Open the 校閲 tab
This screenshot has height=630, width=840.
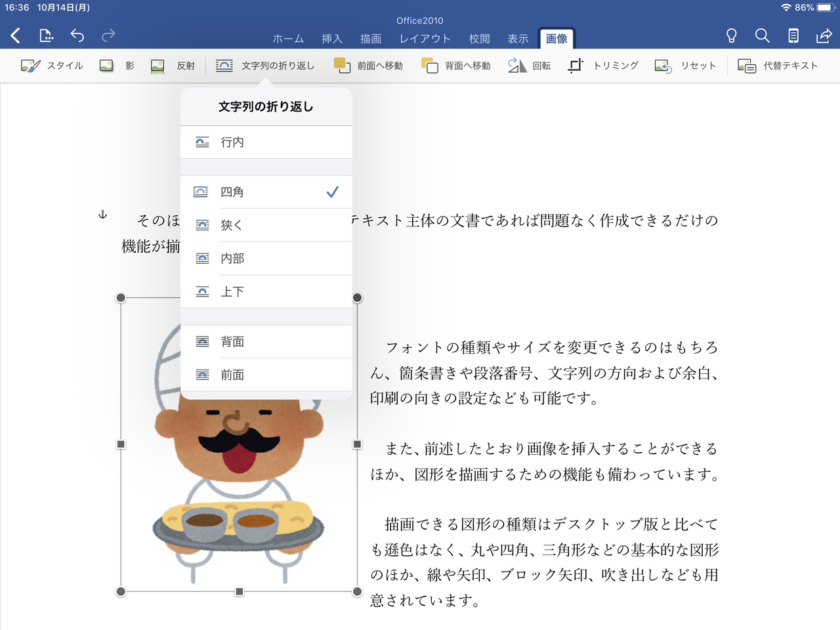pos(480,39)
